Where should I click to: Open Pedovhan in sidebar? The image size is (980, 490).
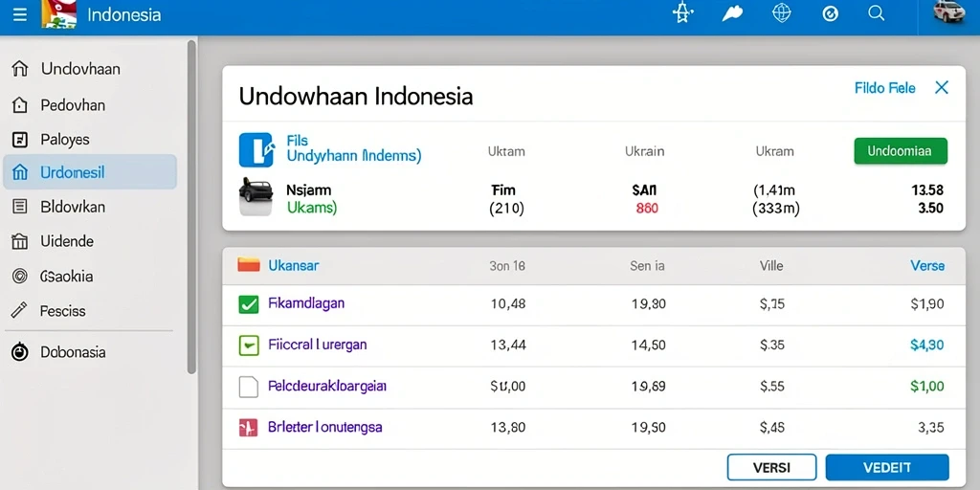(x=73, y=105)
